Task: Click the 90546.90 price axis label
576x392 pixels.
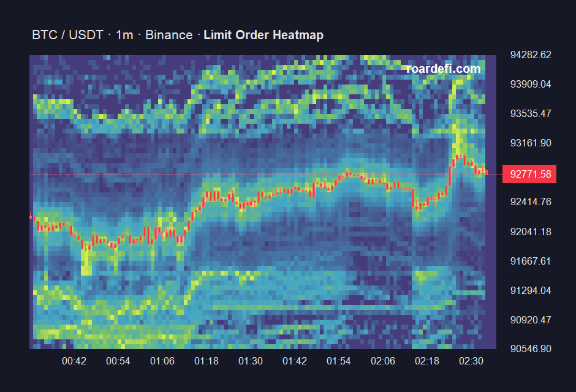Action: coord(531,349)
